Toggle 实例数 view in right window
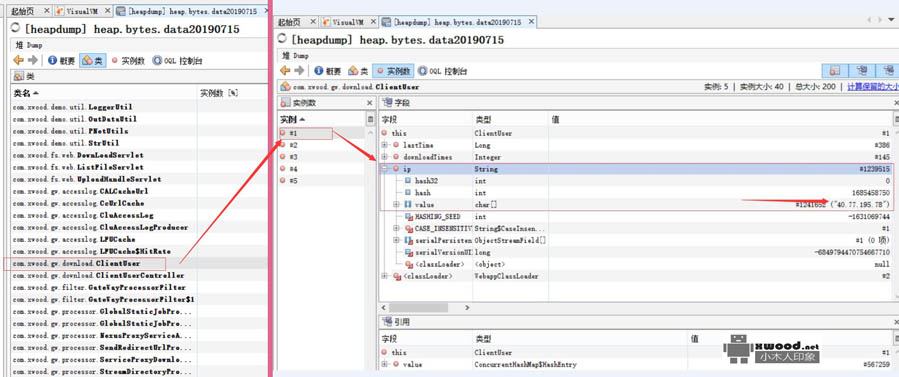The height and width of the screenshot is (377, 899). point(393,71)
